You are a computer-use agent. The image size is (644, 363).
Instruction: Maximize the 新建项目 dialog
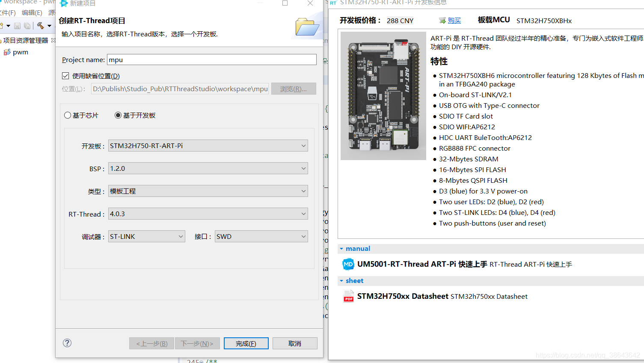285,3
